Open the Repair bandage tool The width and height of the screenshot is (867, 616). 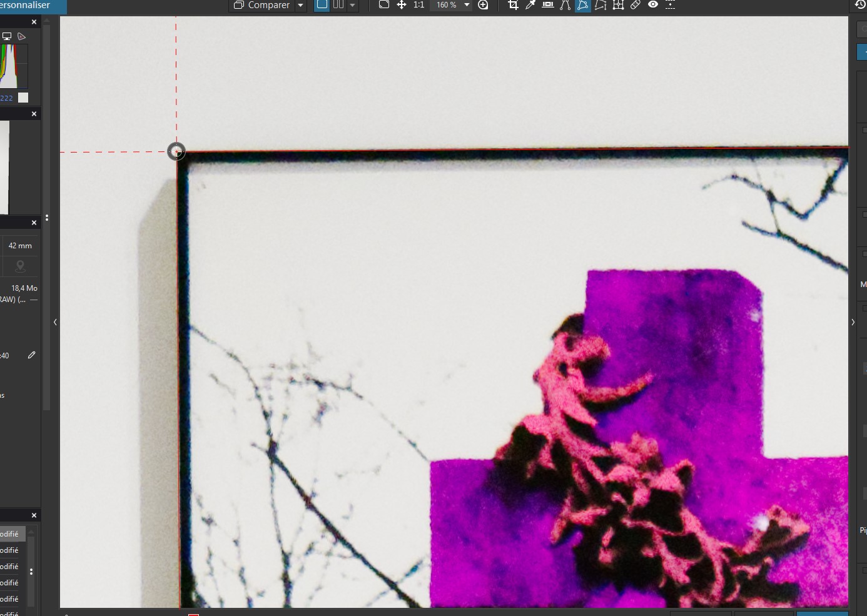[636, 5]
